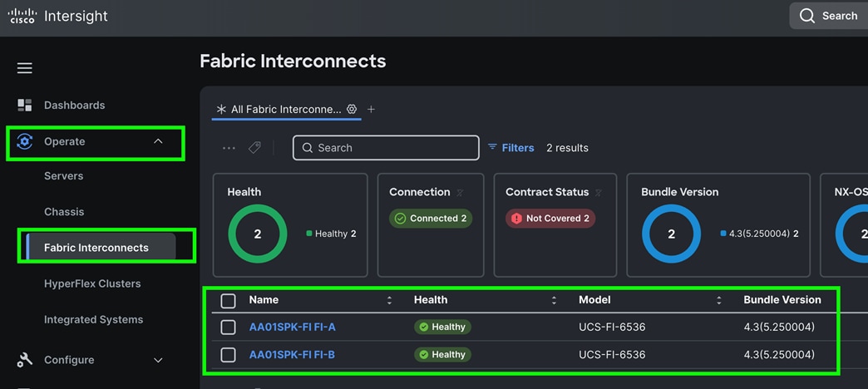Open Servers in the sidebar
The height and width of the screenshot is (389, 868).
point(64,176)
